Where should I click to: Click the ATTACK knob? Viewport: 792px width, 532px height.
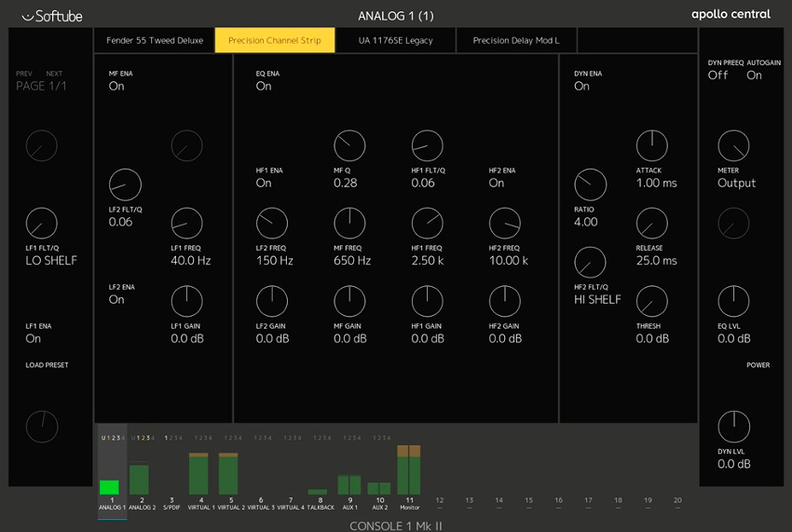[652, 145]
